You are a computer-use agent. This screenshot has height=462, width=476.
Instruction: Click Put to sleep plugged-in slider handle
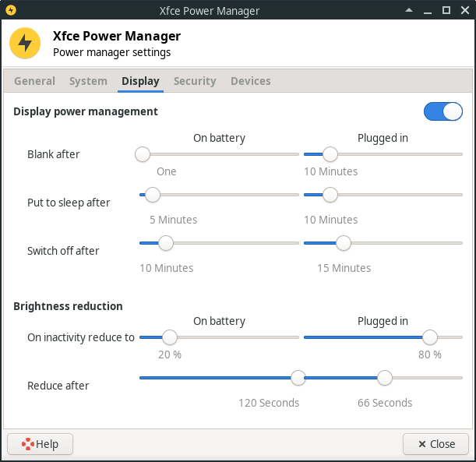(x=330, y=195)
